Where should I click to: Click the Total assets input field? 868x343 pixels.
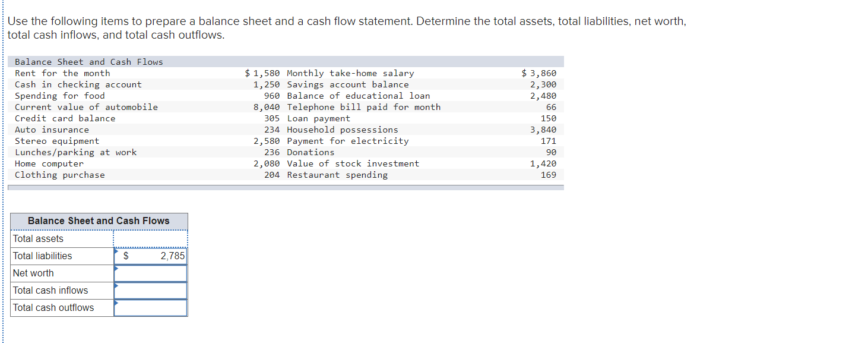pos(150,238)
